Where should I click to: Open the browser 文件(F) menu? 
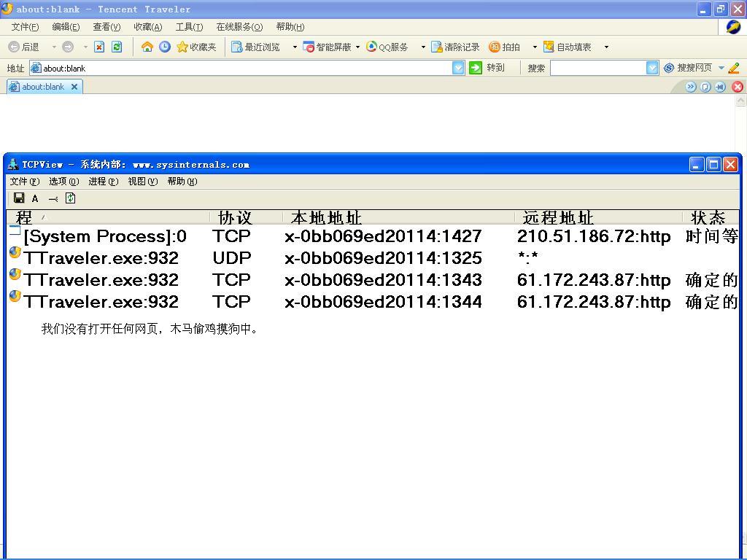tap(25, 27)
